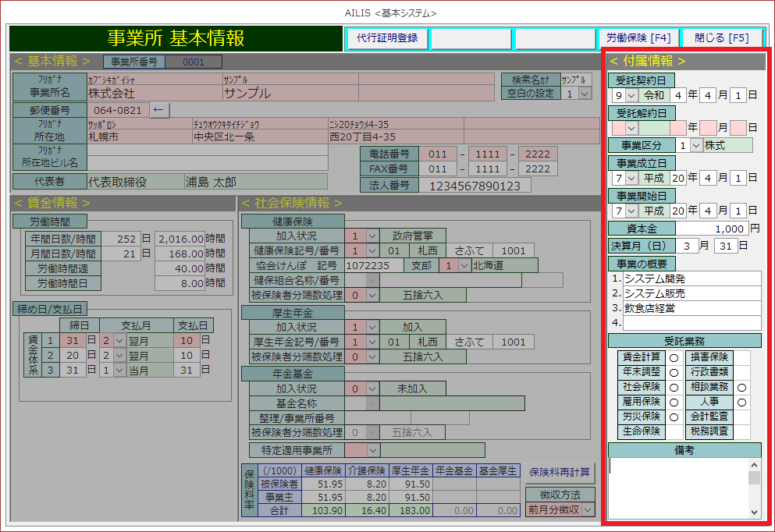Select the fourth 事業の概要 empty line

click(x=691, y=322)
